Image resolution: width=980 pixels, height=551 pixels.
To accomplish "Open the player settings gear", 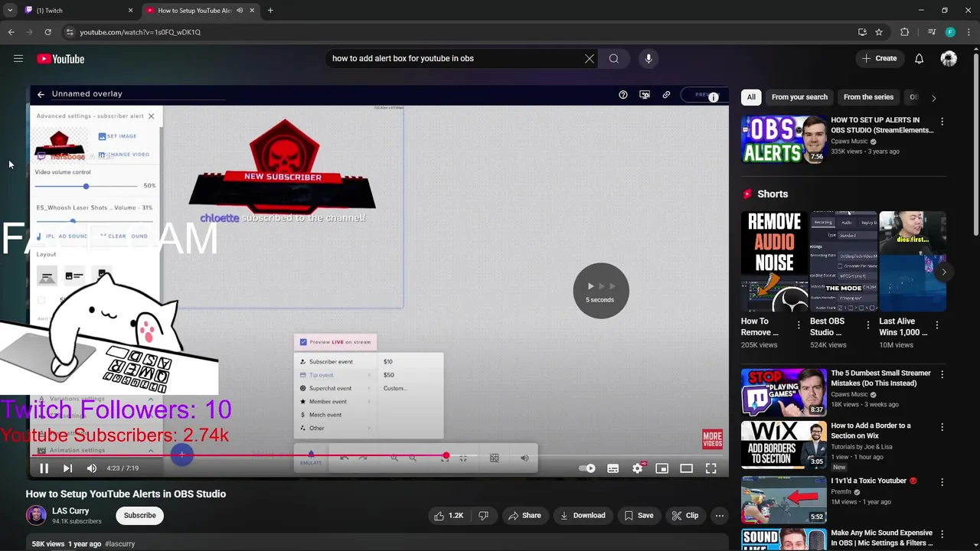I will (x=638, y=468).
